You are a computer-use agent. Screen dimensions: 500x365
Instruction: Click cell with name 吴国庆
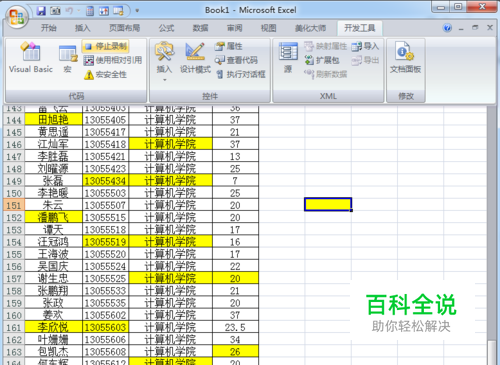coord(53,266)
